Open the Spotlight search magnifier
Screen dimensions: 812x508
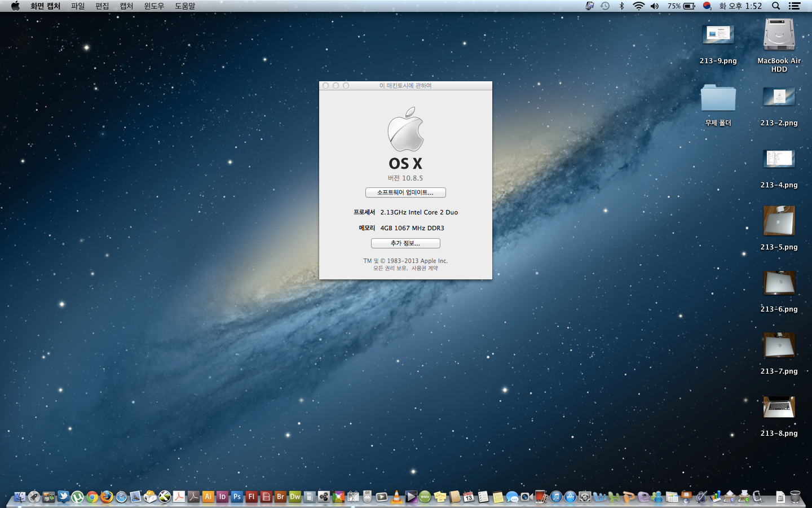(776, 6)
